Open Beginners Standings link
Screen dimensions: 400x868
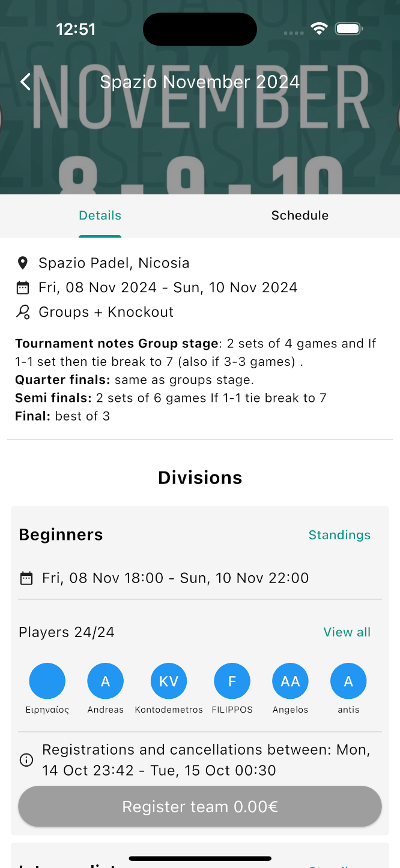[x=339, y=535]
